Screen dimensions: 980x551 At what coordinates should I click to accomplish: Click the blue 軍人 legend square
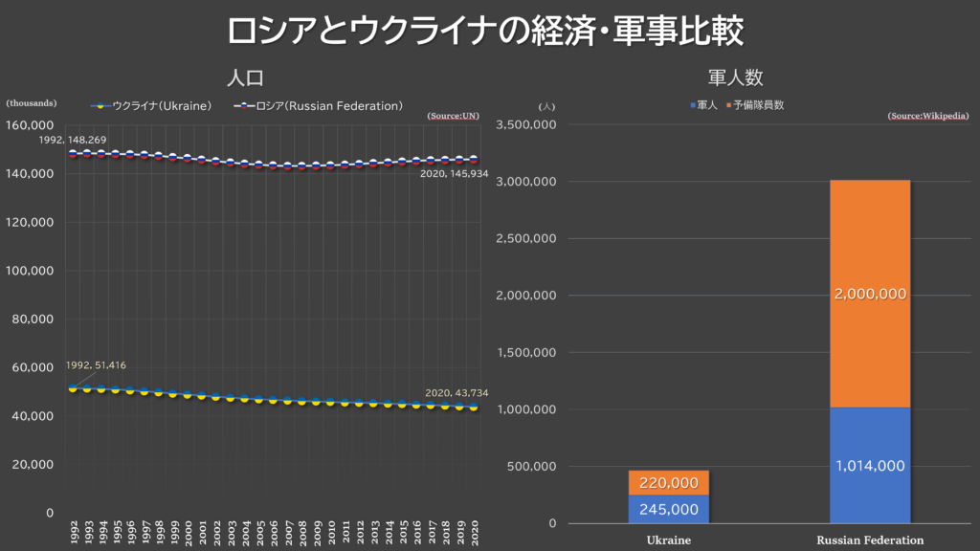(693, 105)
